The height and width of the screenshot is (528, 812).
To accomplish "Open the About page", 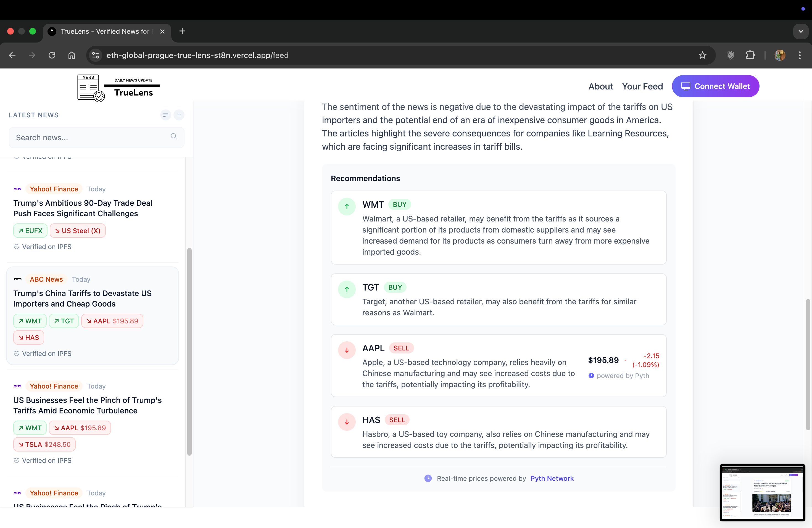I will pos(600,86).
